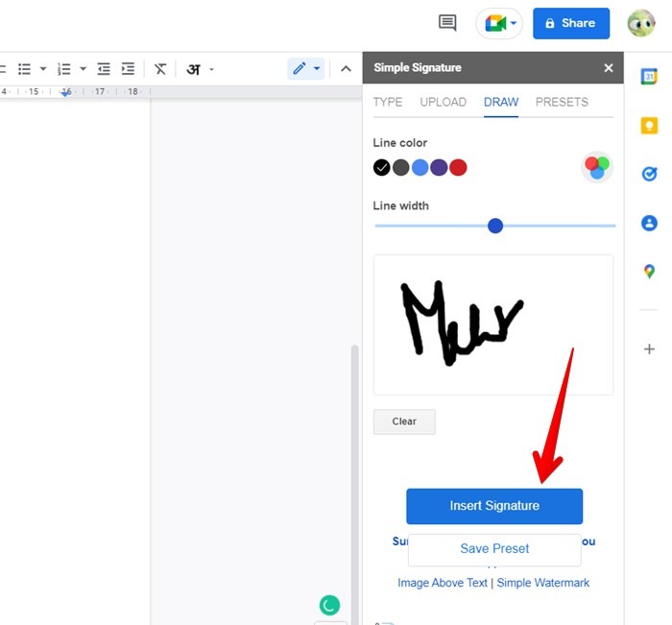672x625 pixels.
Task: Select the purple line color swatch
Action: click(439, 168)
